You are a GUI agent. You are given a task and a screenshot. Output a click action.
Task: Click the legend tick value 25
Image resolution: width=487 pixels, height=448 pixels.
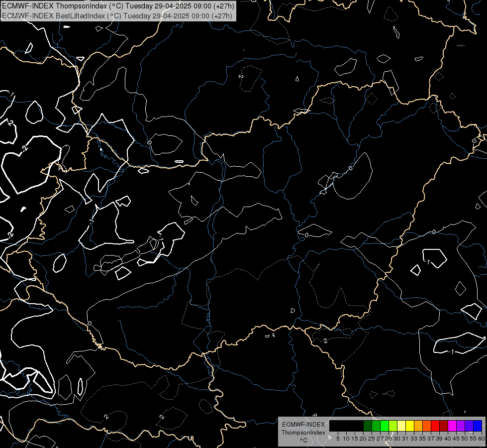pos(372,439)
